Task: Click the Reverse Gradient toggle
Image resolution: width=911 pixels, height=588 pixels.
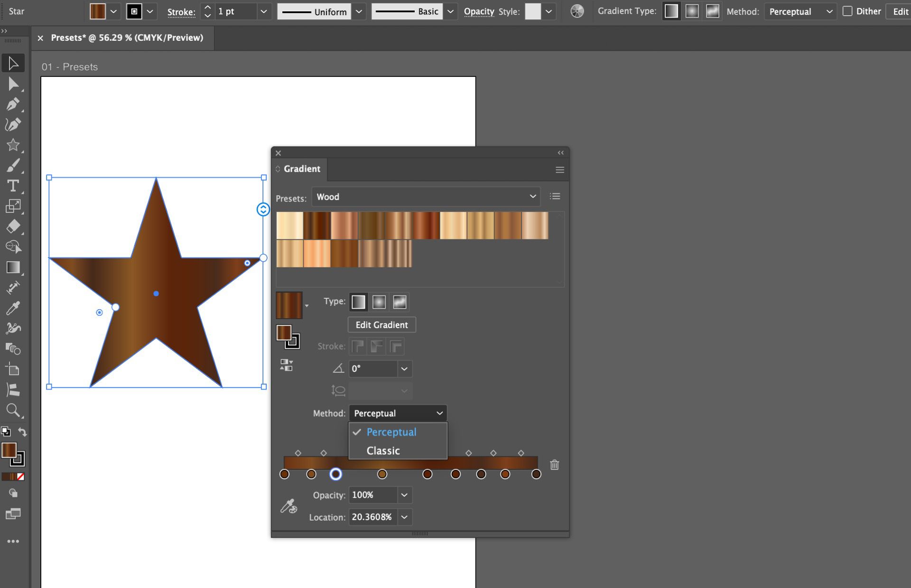Action: (x=286, y=365)
